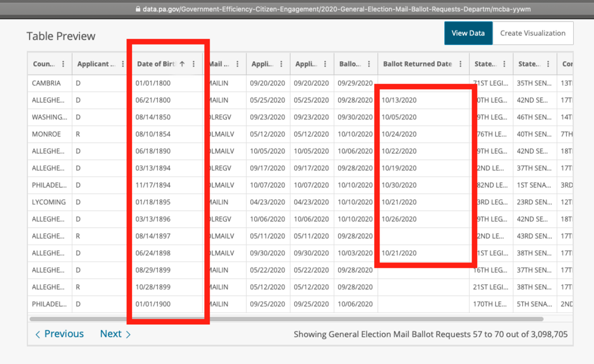Open the Coun... column options menu
The height and width of the screenshot is (364, 594).
(x=64, y=64)
